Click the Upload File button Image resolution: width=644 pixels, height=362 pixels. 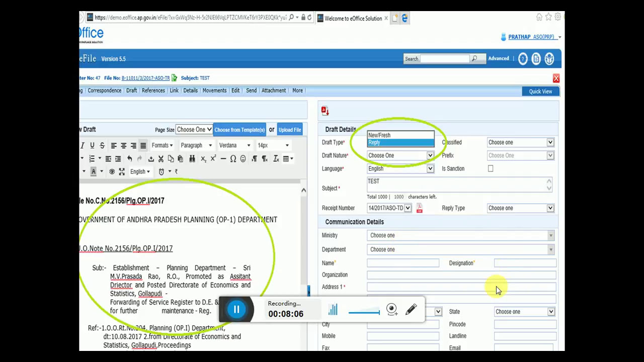tap(290, 130)
